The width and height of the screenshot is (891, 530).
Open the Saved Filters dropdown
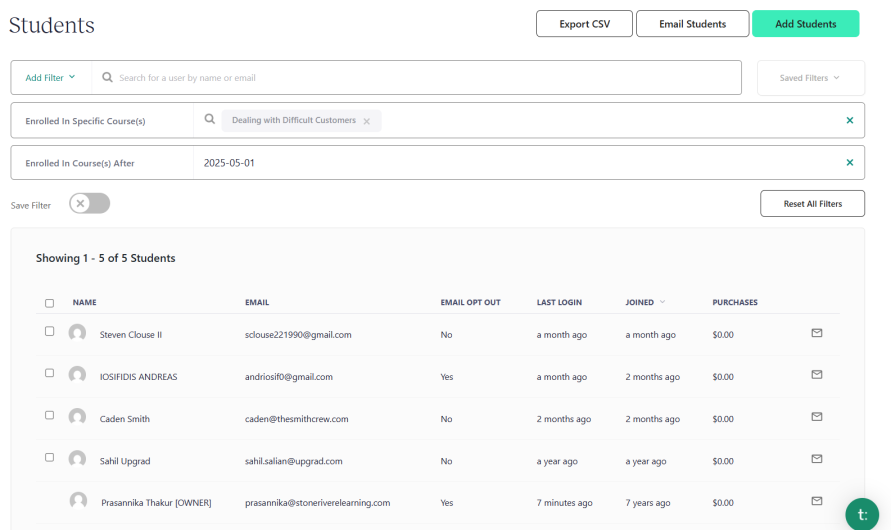[810, 78]
